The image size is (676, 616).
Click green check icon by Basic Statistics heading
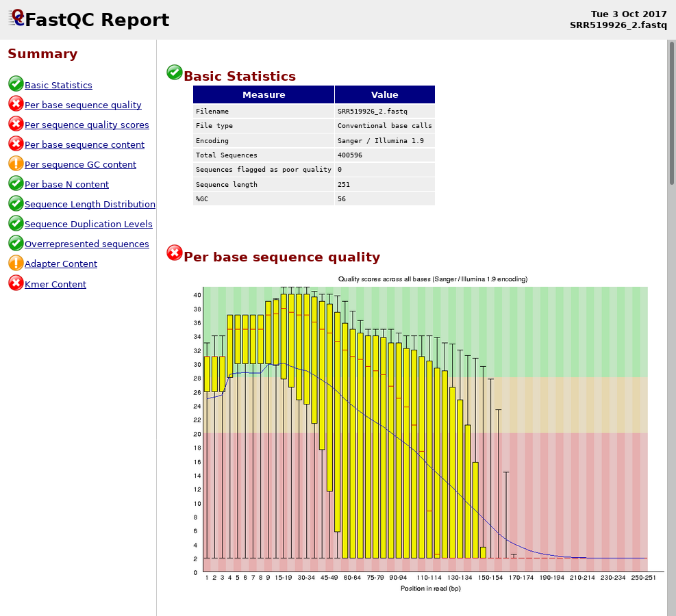pyautogui.click(x=175, y=73)
